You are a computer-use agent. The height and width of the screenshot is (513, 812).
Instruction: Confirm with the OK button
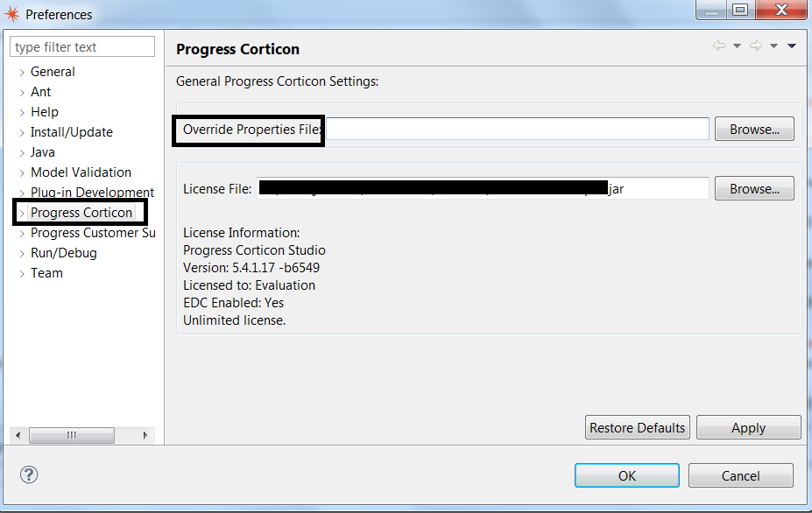pos(627,475)
